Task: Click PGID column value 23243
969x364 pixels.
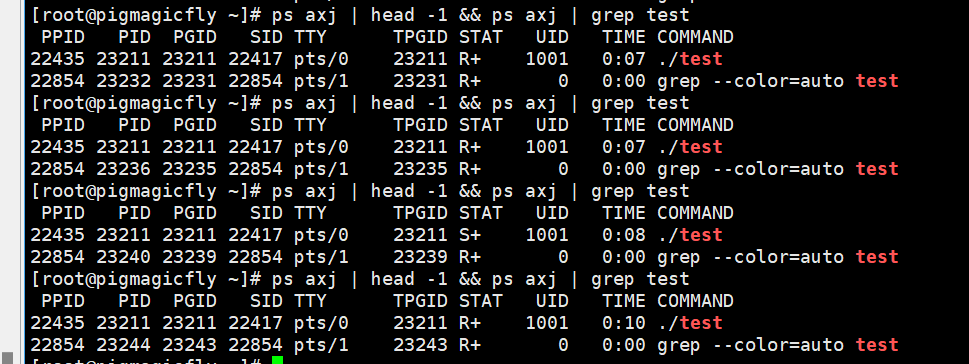Action: click(x=189, y=344)
